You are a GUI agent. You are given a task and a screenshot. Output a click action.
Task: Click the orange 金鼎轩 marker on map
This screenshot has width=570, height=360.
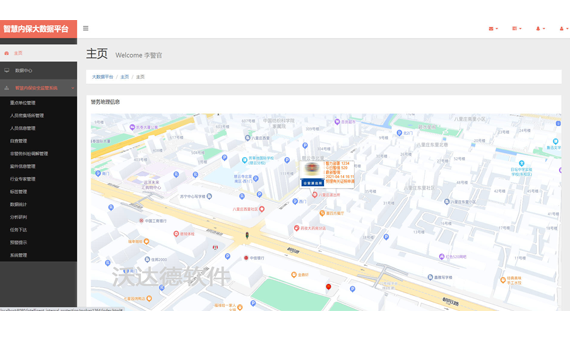(x=294, y=275)
